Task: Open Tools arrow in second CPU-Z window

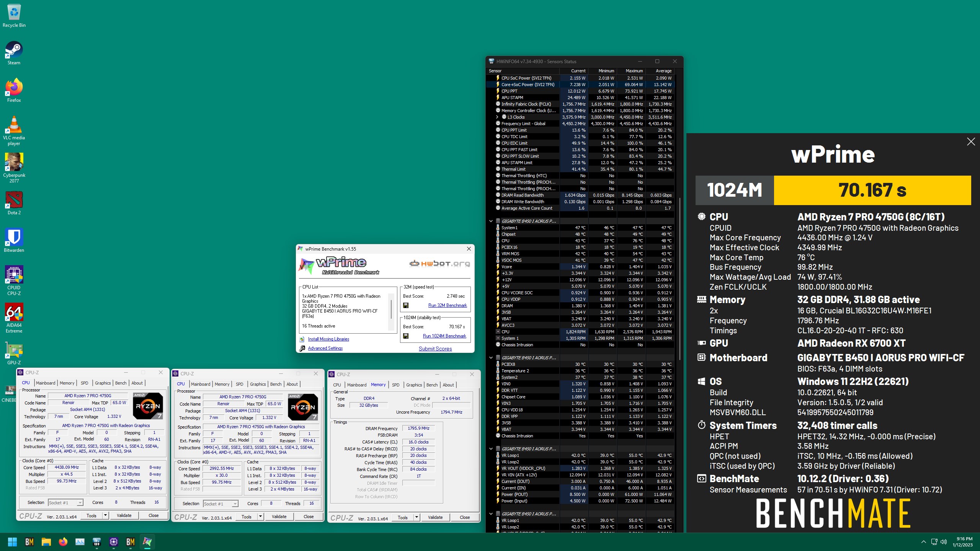Action: tap(260, 517)
